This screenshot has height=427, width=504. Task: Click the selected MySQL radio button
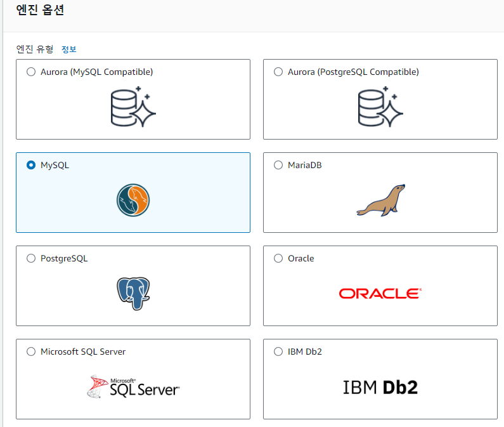[x=31, y=165]
